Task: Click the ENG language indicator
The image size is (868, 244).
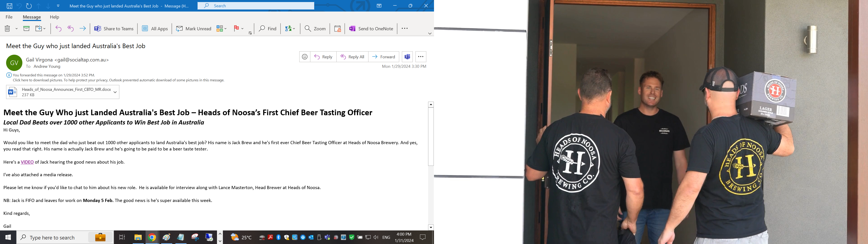Action: (387, 237)
